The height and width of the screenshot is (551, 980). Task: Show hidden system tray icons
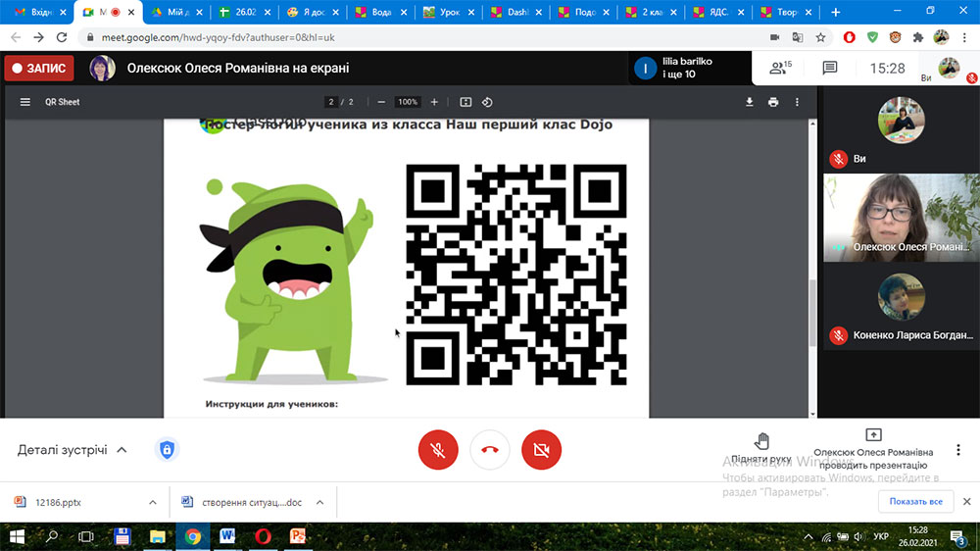click(808, 536)
